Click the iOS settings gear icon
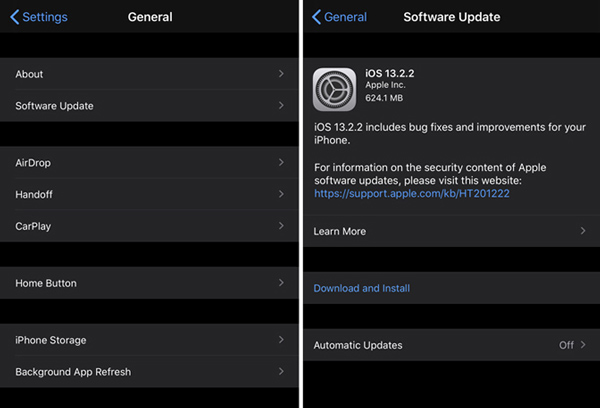 pyautogui.click(x=334, y=90)
